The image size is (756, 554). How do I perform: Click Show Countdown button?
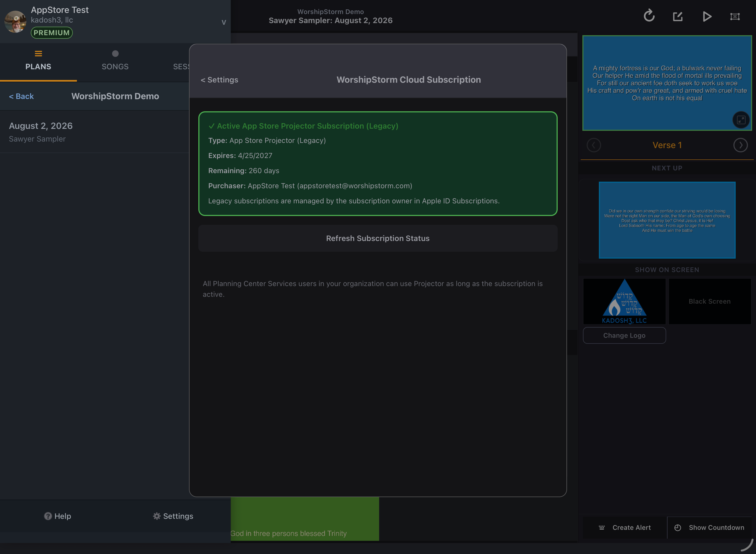pos(709,528)
